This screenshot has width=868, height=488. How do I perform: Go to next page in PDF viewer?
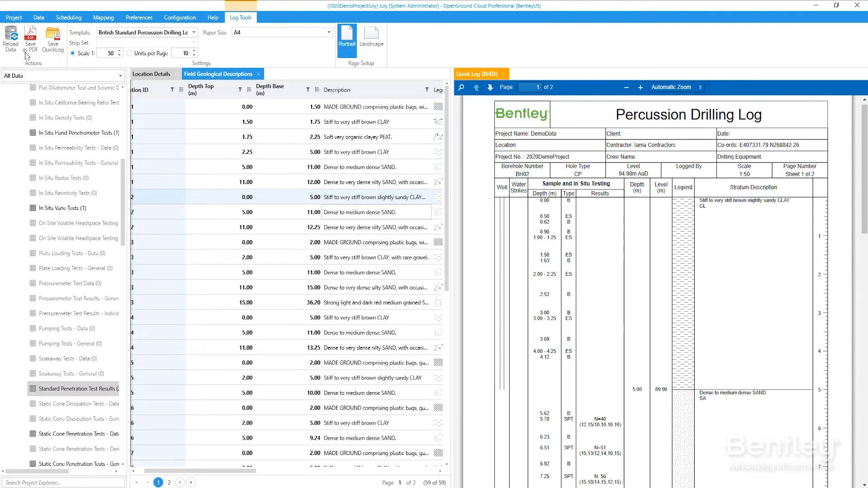click(490, 87)
